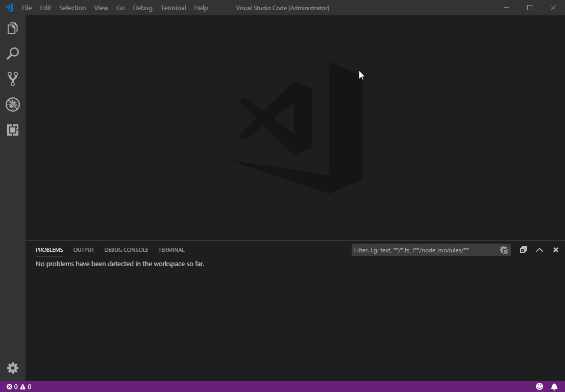
Task: Open the Source Control view
Action: (13, 79)
